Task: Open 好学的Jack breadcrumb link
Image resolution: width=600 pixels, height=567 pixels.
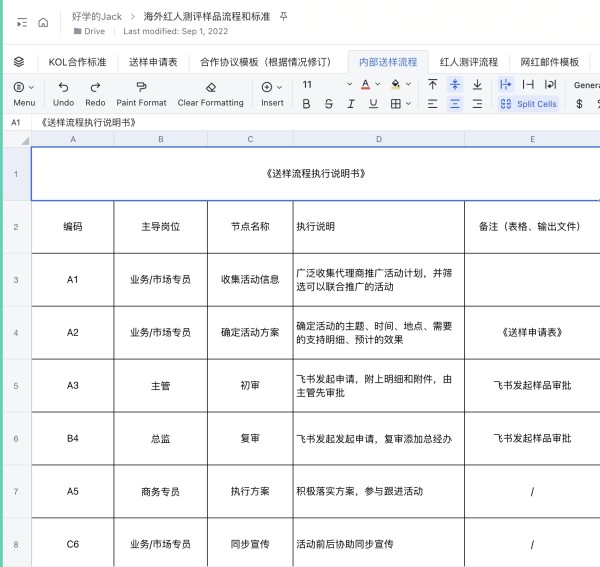Action: tap(96, 16)
